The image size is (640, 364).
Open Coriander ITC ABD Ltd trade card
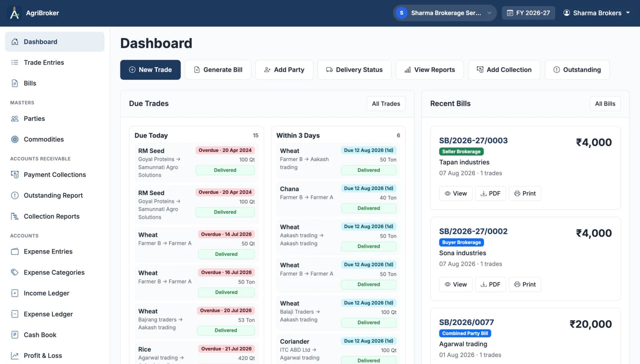[338, 349]
